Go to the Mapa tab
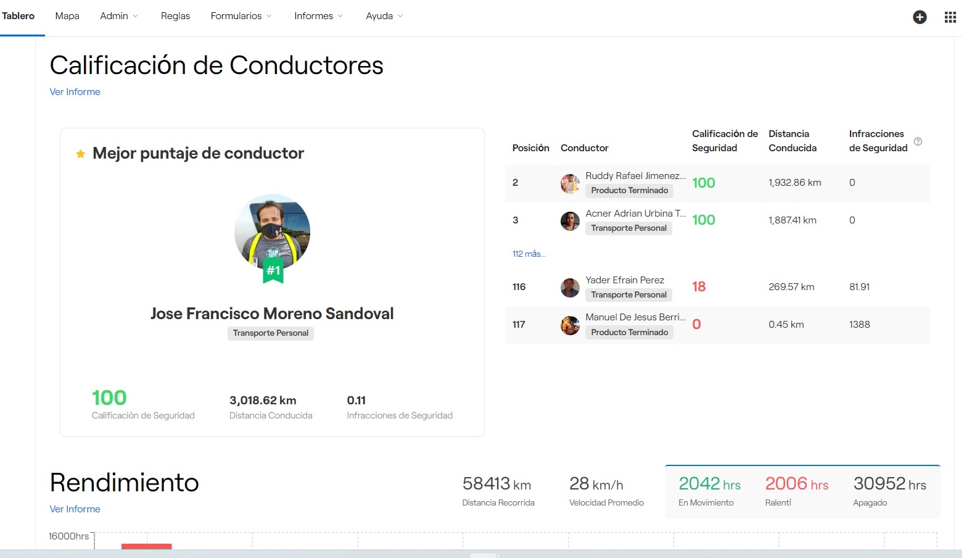 pos(67,16)
